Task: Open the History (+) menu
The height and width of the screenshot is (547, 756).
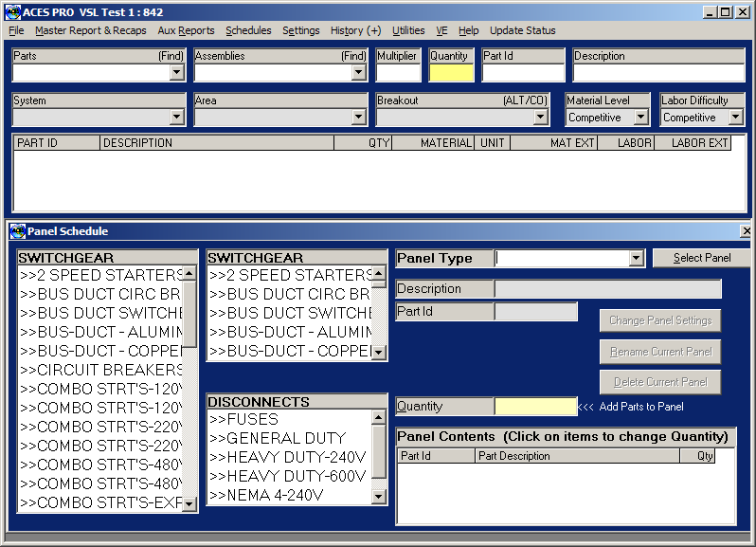Action: pos(356,30)
